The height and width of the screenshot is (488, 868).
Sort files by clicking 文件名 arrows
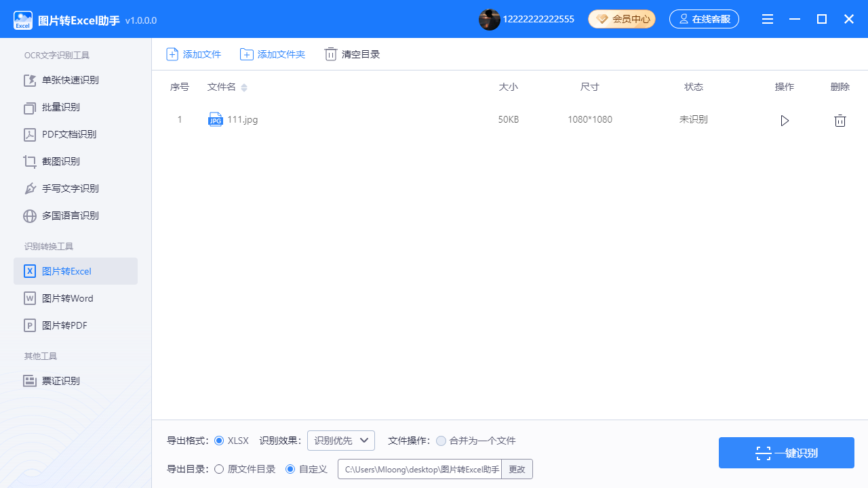click(244, 87)
